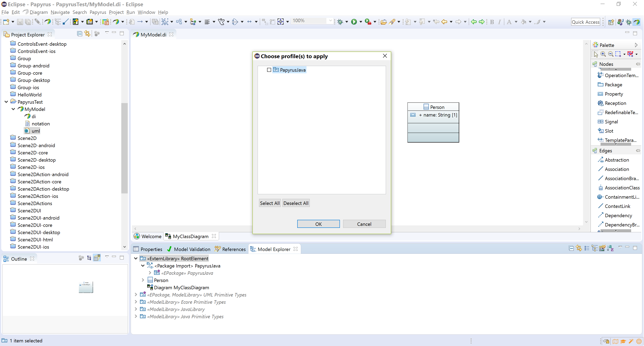The image size is (644, 346).
Task: Click the outline diagram thumbnail
Action: (x=86, y=287)
